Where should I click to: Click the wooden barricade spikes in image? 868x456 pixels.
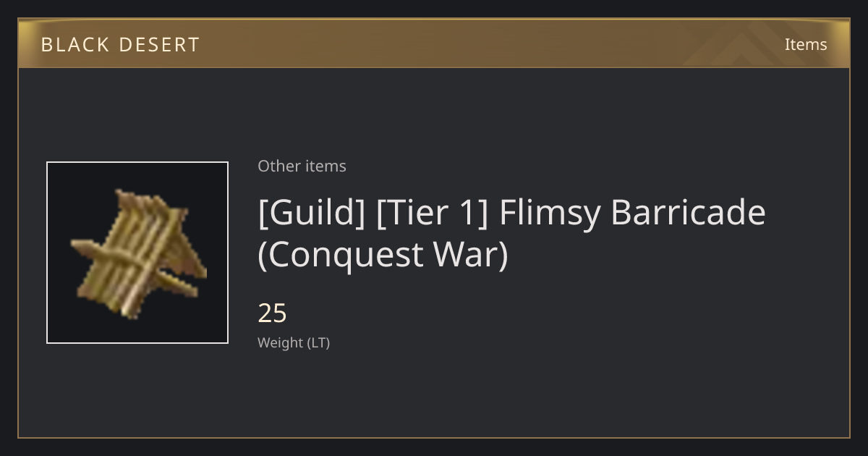(139, 253)
